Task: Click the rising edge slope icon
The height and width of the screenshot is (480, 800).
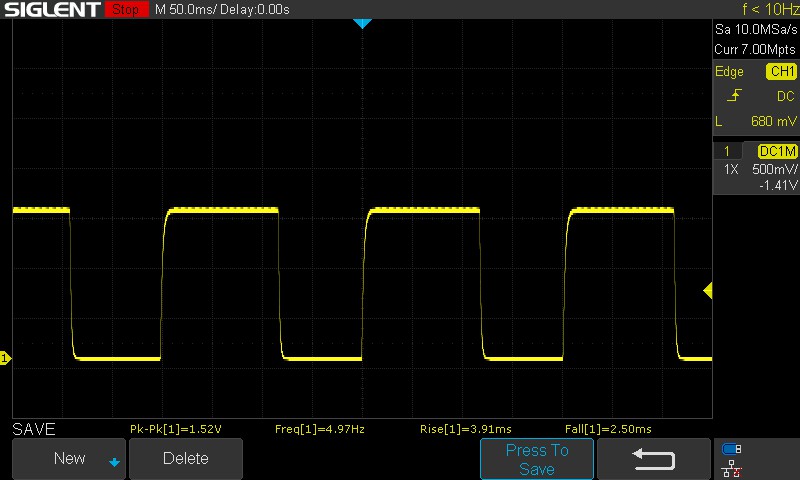Action: [x=734, y=96]
